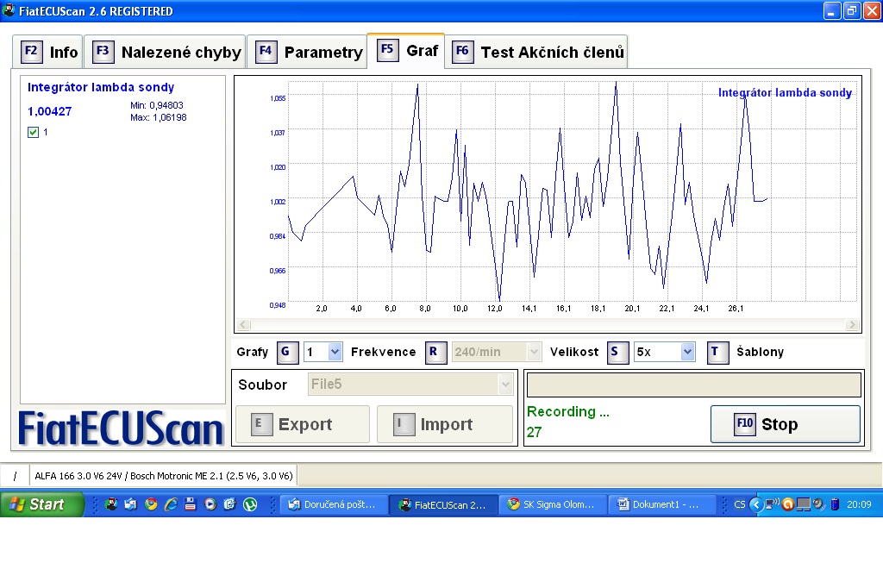Click the T key icon for Šablony
Viewport: 883px width, 588px height.
[x=717, y=352]
